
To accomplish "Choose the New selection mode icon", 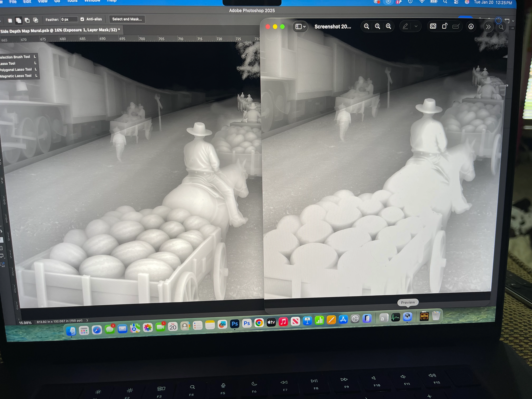I will (x=10, y=21).
